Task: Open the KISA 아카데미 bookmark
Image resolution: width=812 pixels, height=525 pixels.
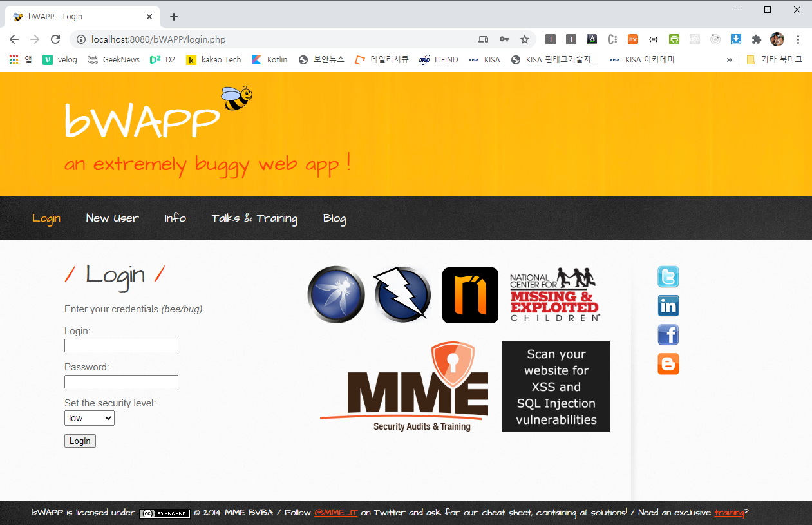Action: 642,59
